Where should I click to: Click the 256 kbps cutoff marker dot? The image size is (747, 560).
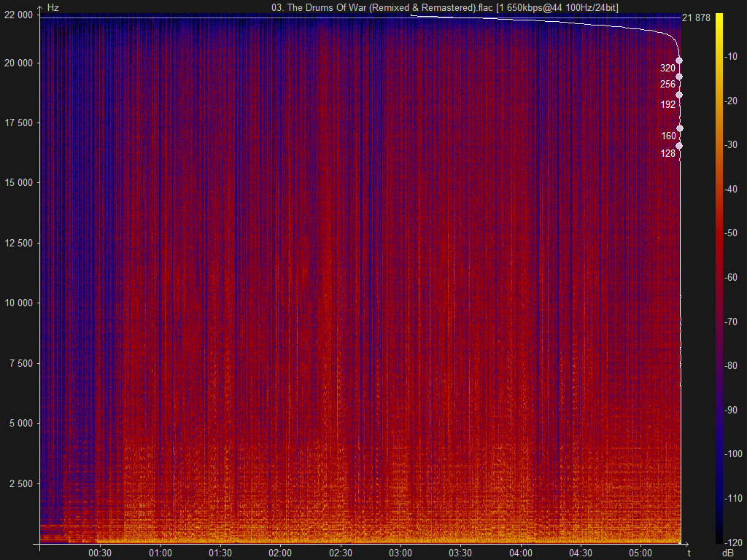(679, 77)
